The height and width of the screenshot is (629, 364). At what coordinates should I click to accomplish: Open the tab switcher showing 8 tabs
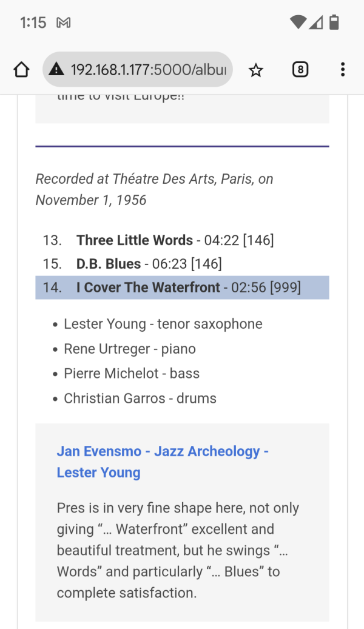(x=300, y=70)
